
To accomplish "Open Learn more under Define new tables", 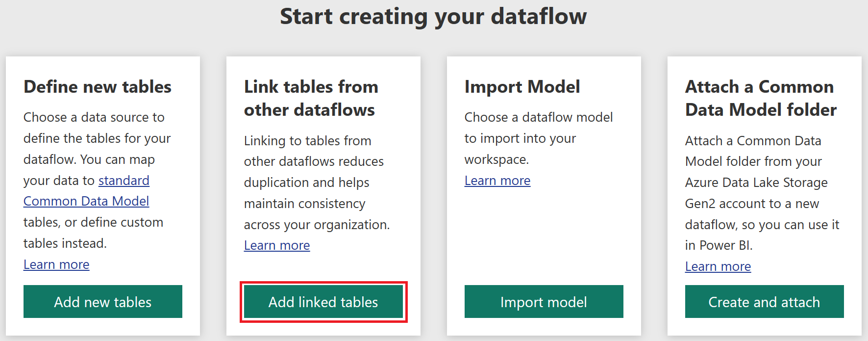I will 56,264.
